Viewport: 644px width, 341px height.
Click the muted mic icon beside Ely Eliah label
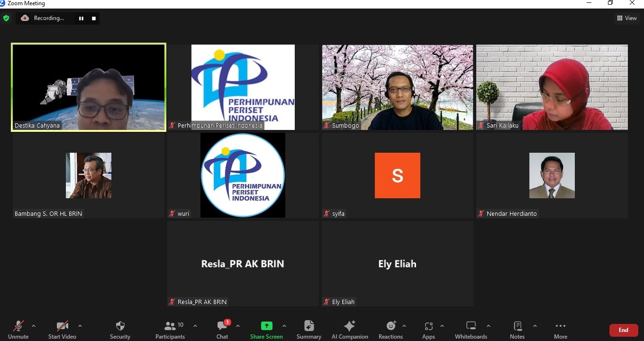point(327,302)
